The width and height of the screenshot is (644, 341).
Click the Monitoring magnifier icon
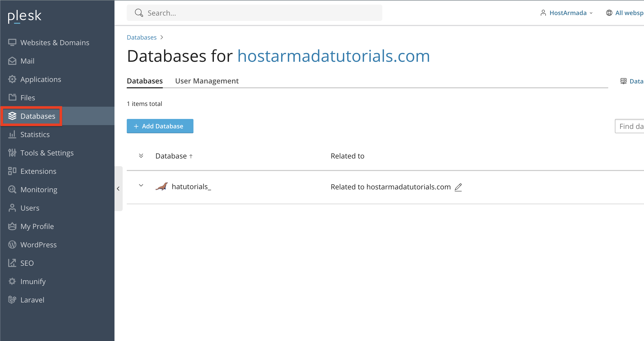click(x=12, y=189)
